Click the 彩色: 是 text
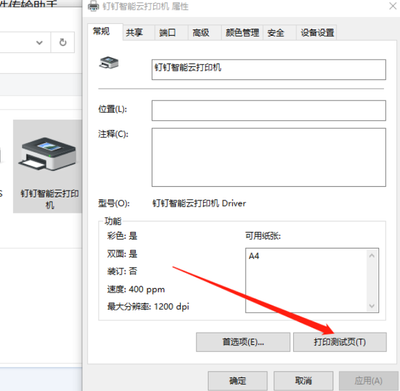 pyautogui.click(x=122, y=236)
